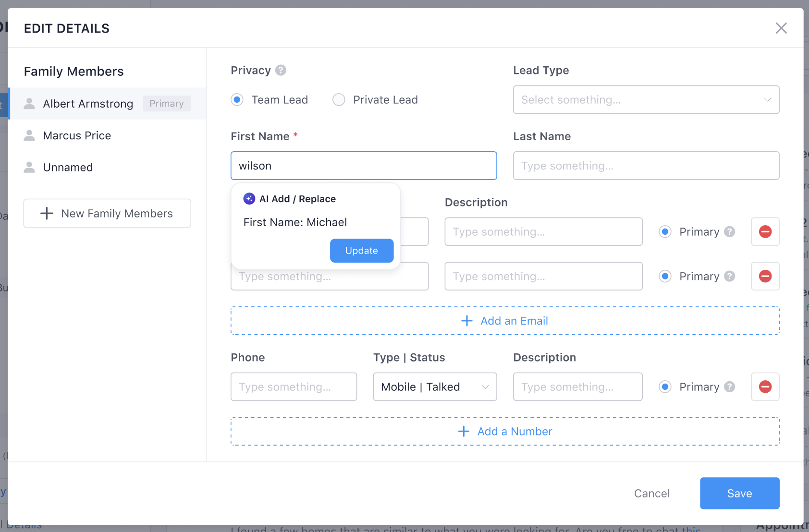Cancel editing details
The height and width of the screenshot is (532, 809).
click(x=652, y=493)
